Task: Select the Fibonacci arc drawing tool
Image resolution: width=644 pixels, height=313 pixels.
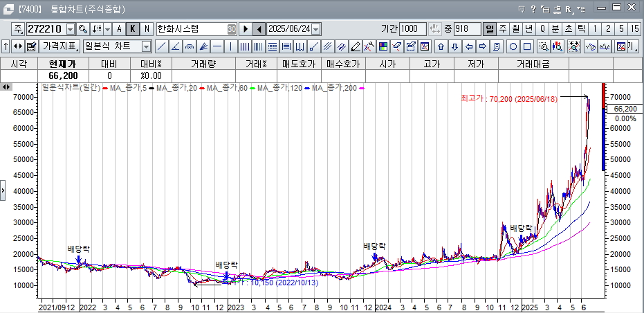Action: [190, 46]
